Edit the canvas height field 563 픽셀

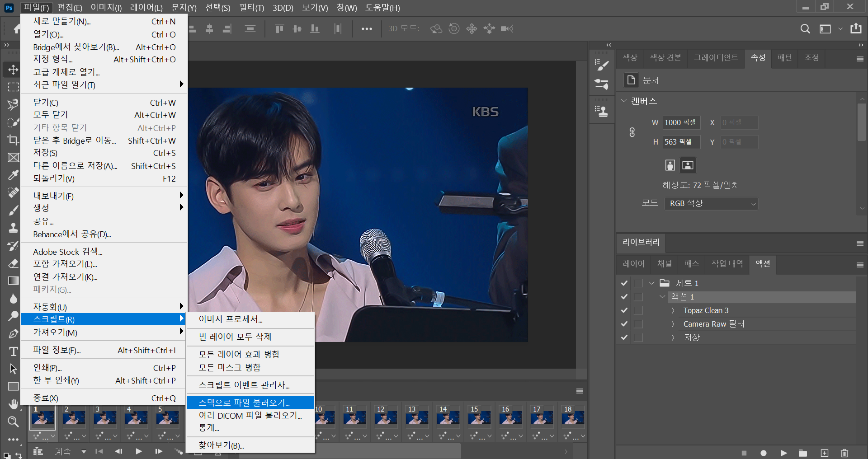[681, 142]
